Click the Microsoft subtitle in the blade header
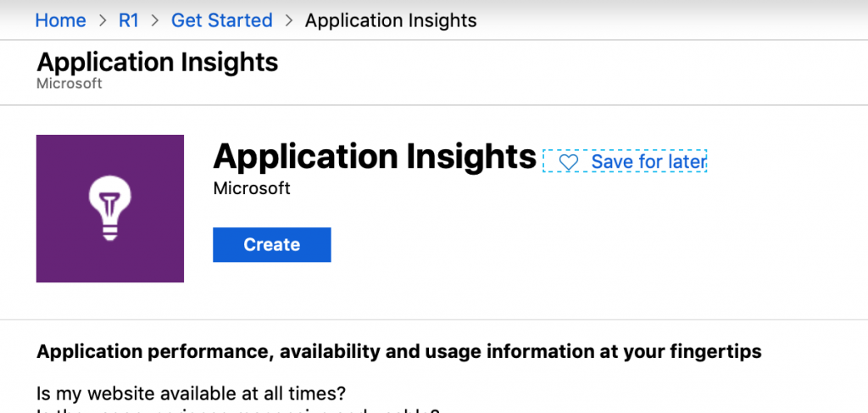The height and width of the screenshot is (413, 868). coord(70,84)
